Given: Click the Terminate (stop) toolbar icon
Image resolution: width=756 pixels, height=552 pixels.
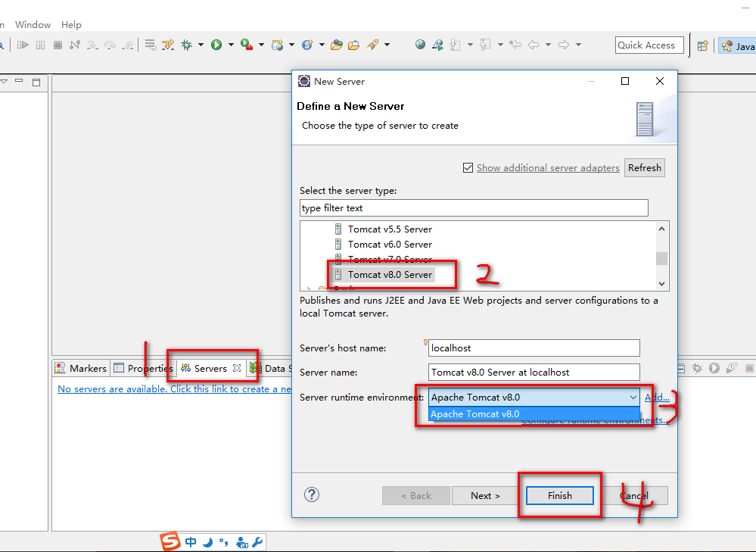Looking at the screenshot, I should [x=58, y=45].
